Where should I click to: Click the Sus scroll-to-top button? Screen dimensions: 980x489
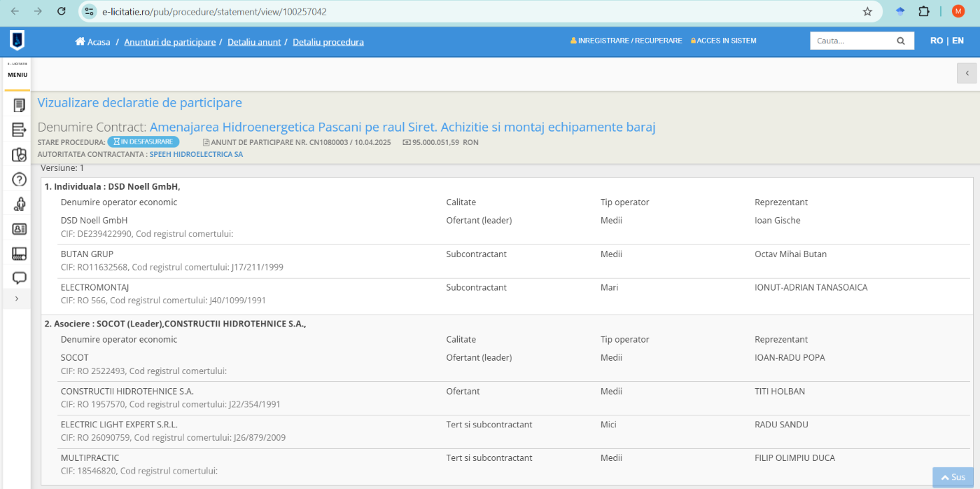(953, 477)
